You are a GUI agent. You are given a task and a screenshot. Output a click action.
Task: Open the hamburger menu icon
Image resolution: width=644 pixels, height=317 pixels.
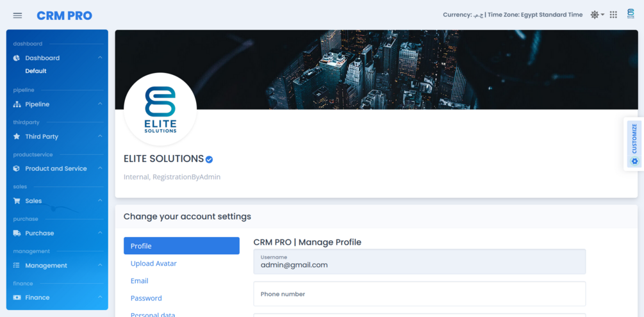tap(18, 15)
